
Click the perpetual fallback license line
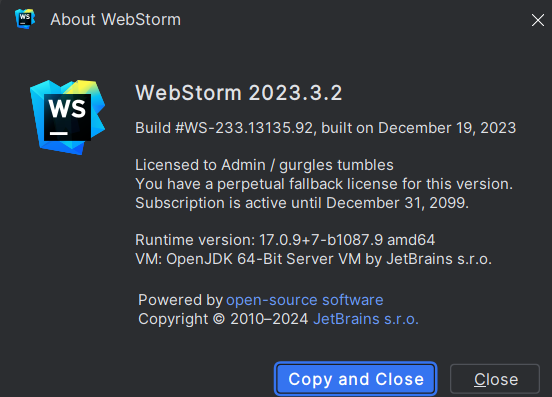coord(324,184)
